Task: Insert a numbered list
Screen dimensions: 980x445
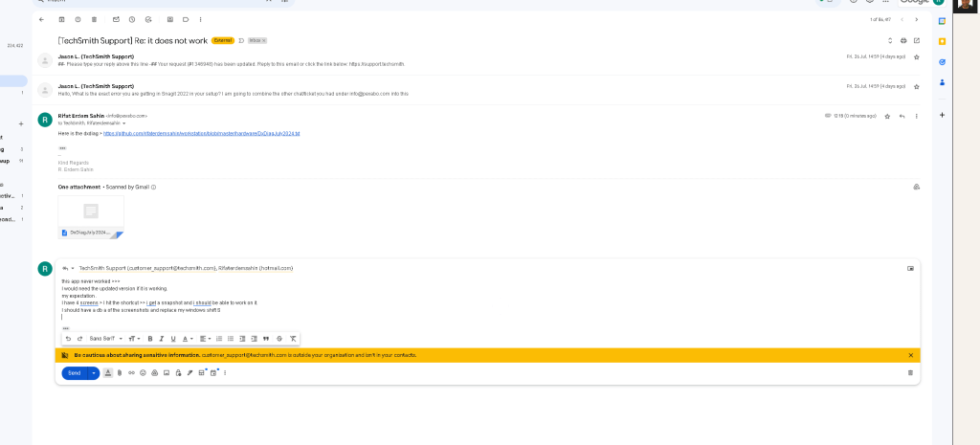Action: click(x=219, y=339)
